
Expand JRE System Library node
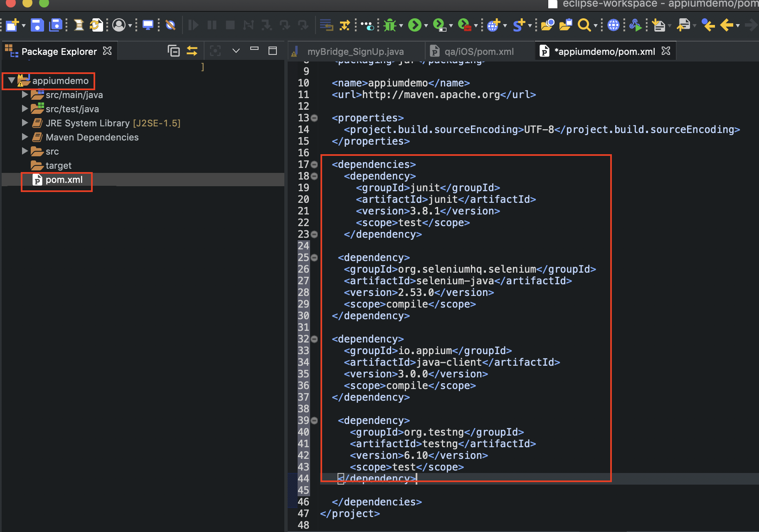click(25, 123)
